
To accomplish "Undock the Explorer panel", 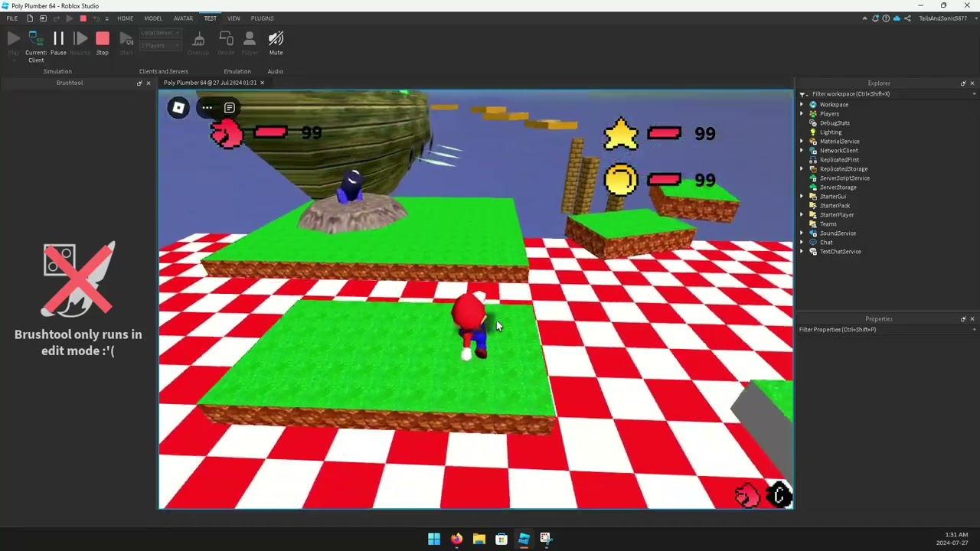I will click(963, 83).
